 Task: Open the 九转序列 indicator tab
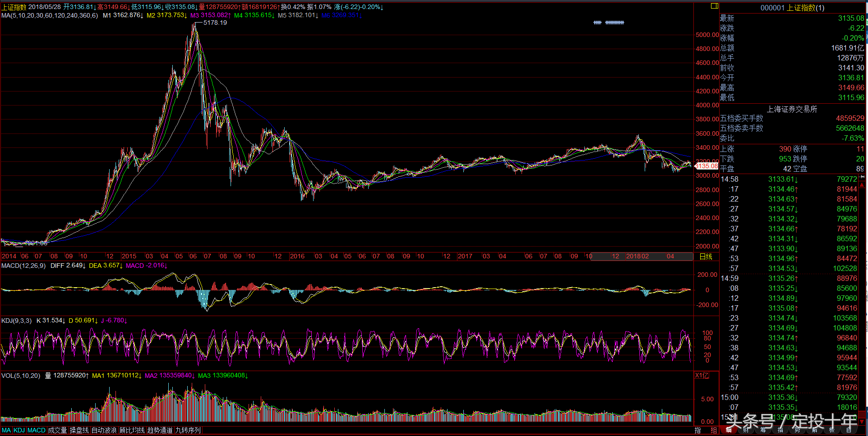[x=188, y=430]
